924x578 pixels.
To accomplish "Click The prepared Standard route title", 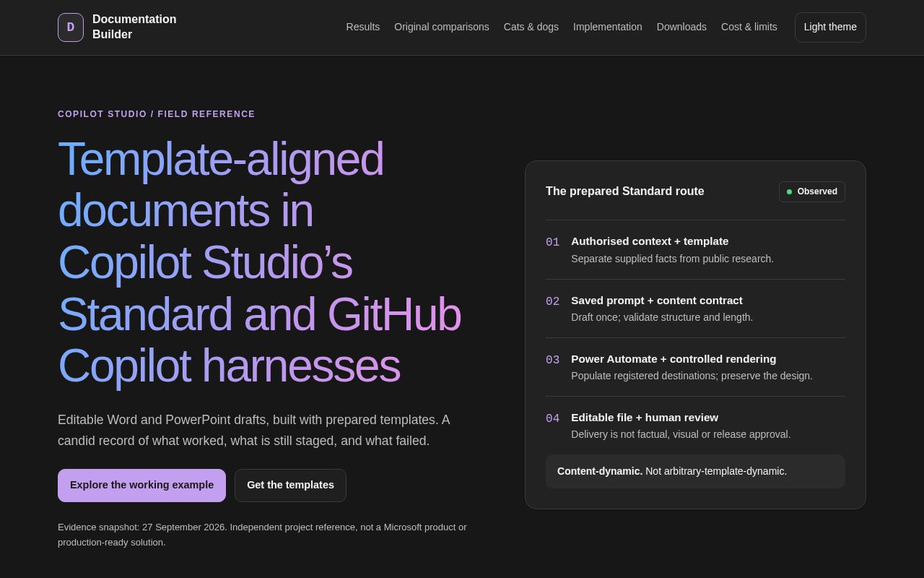I will tap(625, 191).
